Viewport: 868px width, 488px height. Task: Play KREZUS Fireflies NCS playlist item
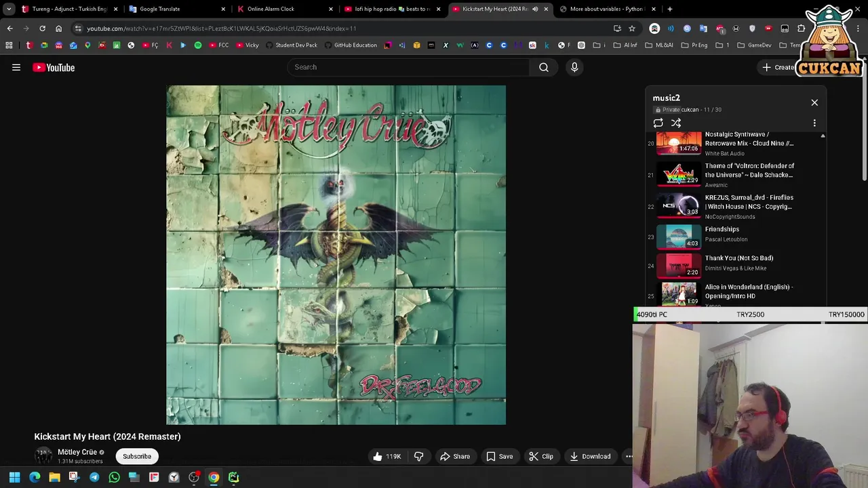(734, 207)
